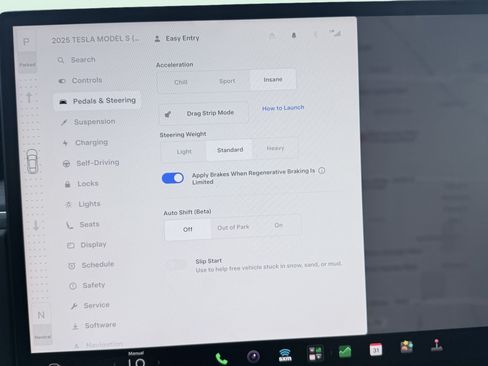Toggle the Slip Start switch
The image size is (488, 366).
click(x=176, y=266)
